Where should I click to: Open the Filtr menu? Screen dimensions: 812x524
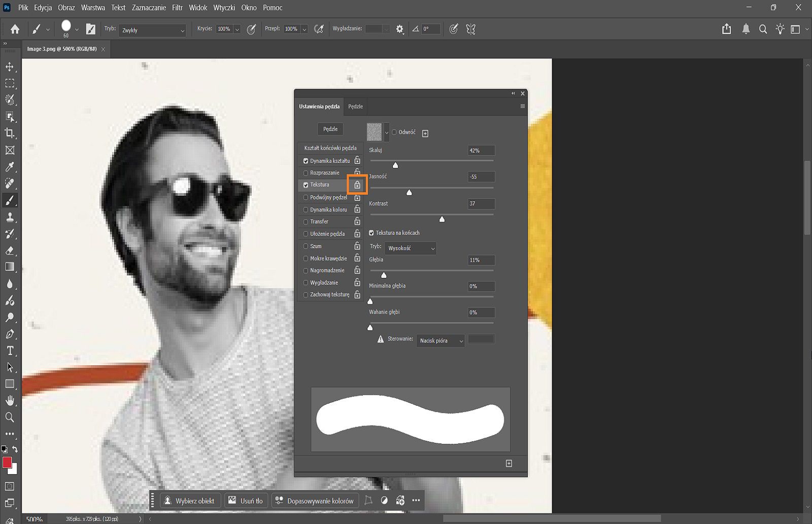coord(177,8)
